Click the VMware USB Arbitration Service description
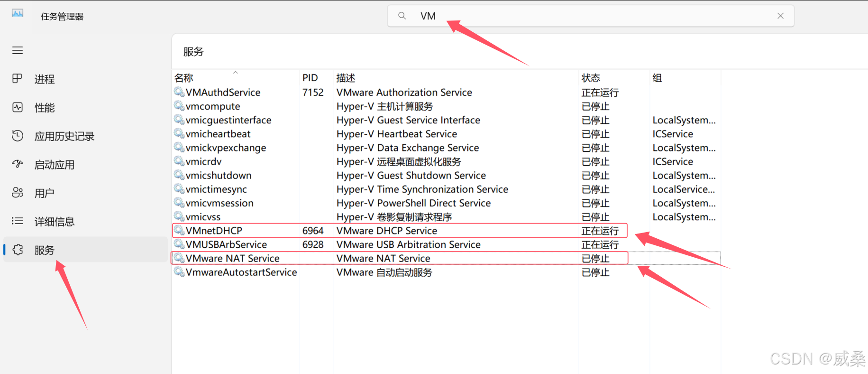 [x=409, y=244]
